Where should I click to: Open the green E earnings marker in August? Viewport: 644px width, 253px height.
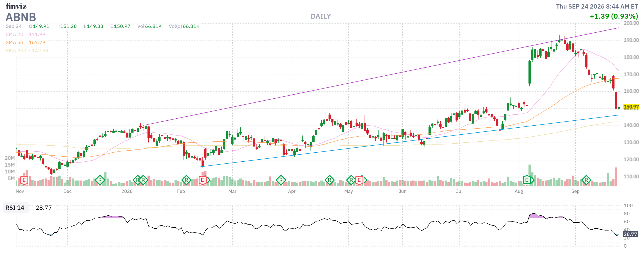click(x=526, y=180)
